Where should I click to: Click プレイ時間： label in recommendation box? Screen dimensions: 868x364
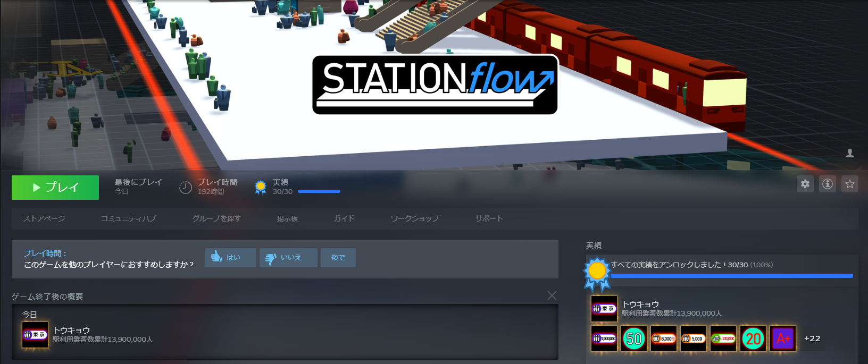tap(45, 253)
